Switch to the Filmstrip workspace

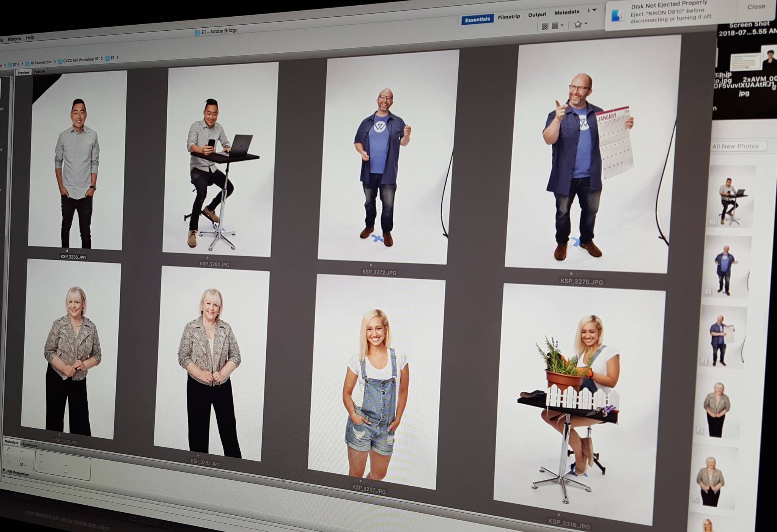click(509, 17)
